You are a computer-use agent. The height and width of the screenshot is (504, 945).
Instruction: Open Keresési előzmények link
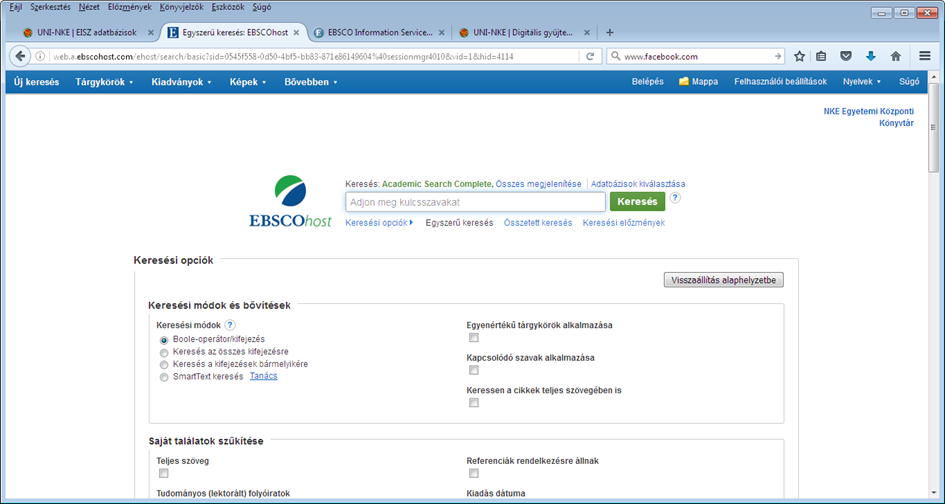[x=623, y=223]
